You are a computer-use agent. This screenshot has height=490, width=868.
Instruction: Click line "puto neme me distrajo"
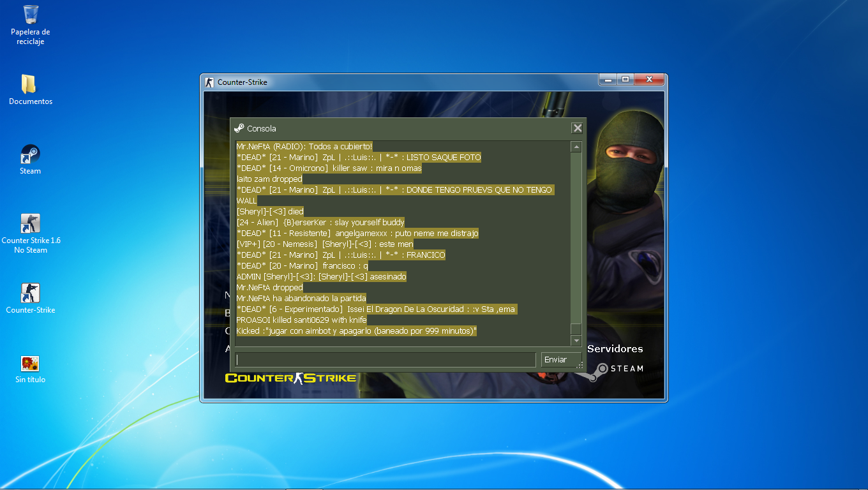(357, 234)
